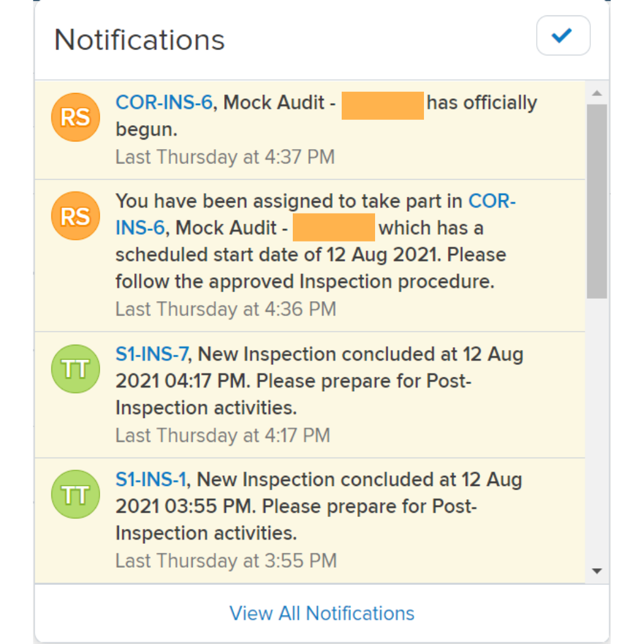Click the timestamp Last Thursday at 4:37 PM
The width and height of the screenshot is (644, 644).
click(225, 157)
